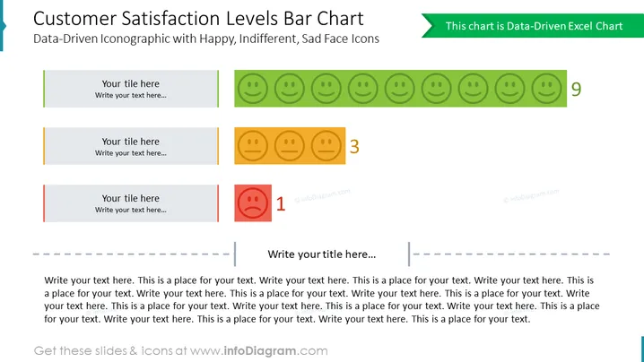This screenshot has height=362, width=644.
Task: Click the fifth green smiley face
Action: coord(399,89)
